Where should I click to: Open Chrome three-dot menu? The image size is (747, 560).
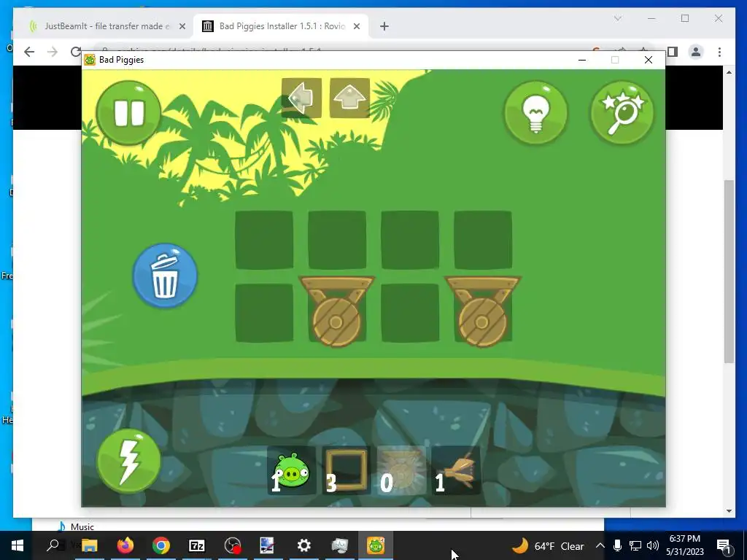pos(719,52)
